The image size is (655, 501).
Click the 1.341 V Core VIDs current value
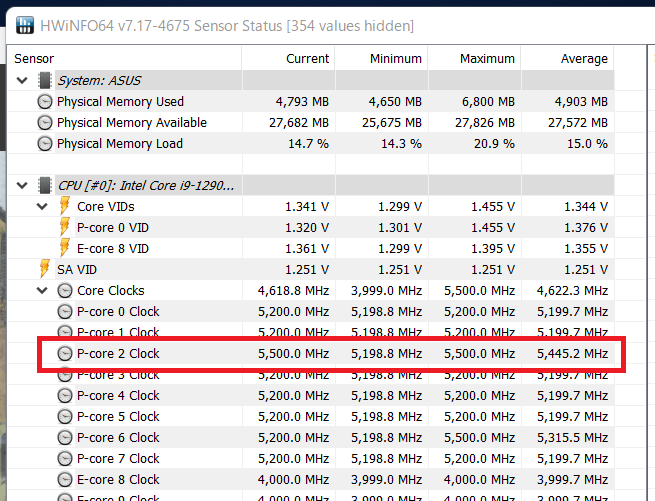pyautogui.click(x=307, y=206)
